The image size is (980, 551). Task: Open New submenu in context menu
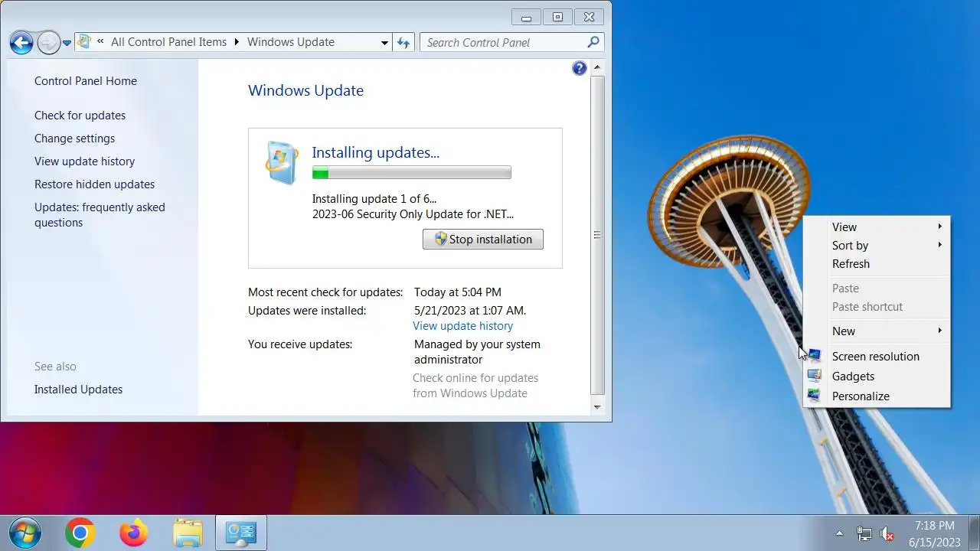coord(877,331)
